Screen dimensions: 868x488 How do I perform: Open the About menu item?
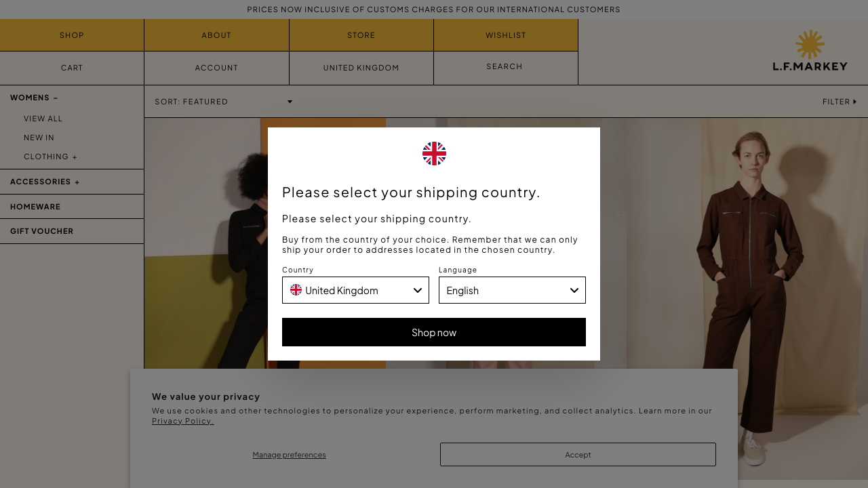[216, 35]
